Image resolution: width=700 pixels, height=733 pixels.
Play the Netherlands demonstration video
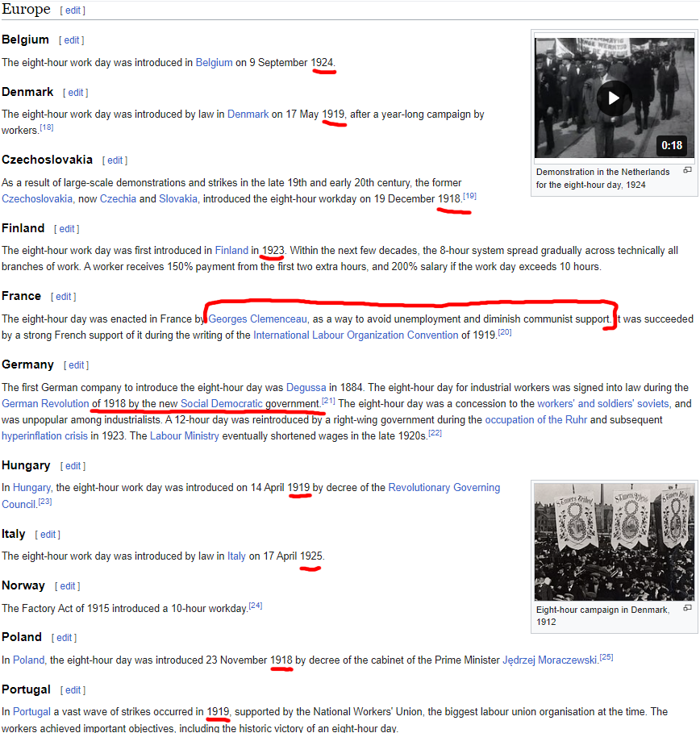coord(614,98)
